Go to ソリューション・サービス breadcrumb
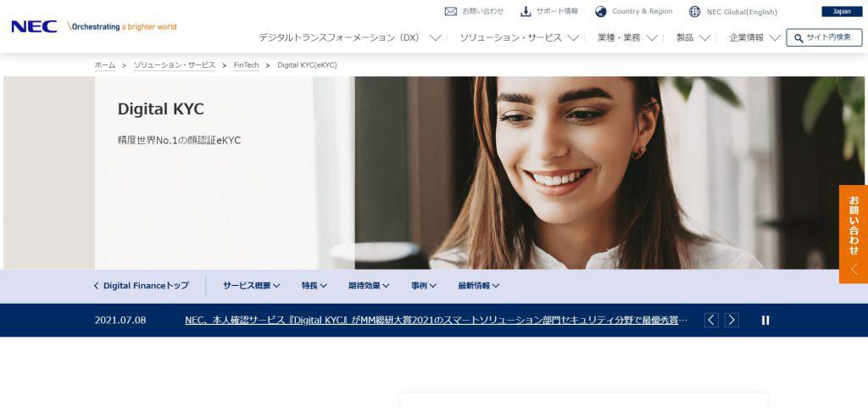Viewport: 868px width, 408px height. 175,65
